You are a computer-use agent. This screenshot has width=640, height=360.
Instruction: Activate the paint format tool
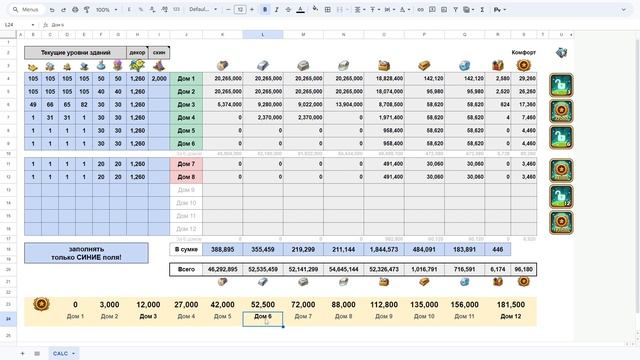click(87, 10)
